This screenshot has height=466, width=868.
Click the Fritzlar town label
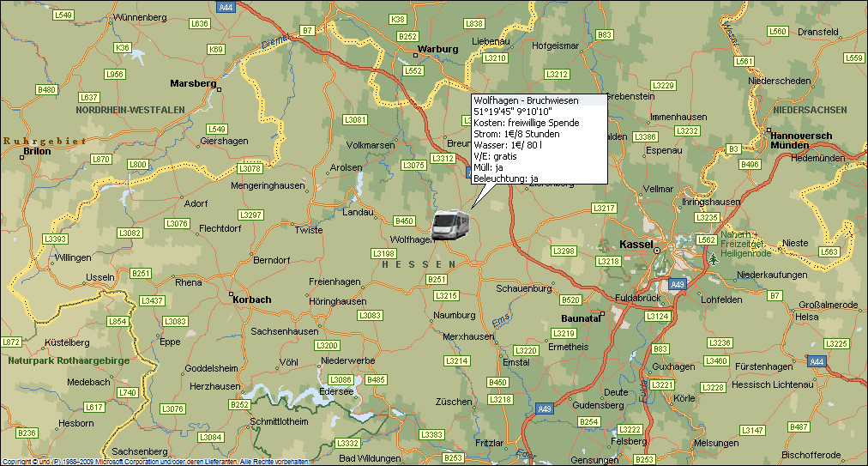click(490, 444)
